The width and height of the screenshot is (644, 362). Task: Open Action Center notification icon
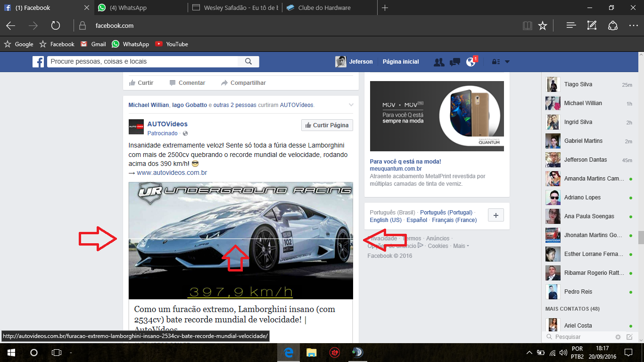pos(628,352)
